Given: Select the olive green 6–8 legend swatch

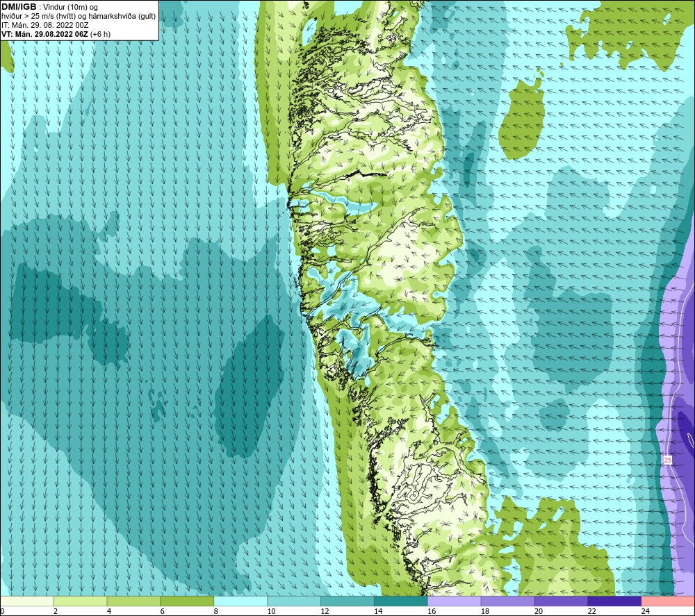Looking at the screenshot, I should [x=187, y=601].
